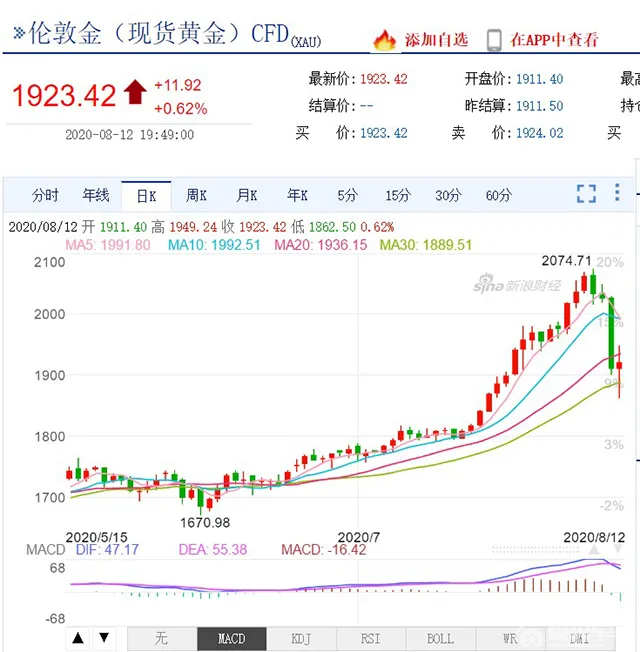Viewport: 640px width, 652px height.
Task: Choose the DMI indicator button
Action: 580,639
